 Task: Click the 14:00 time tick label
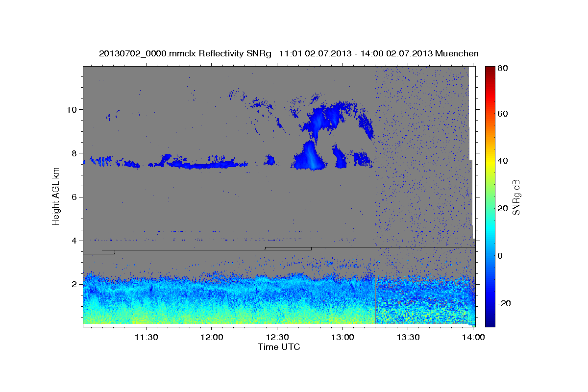473,337
